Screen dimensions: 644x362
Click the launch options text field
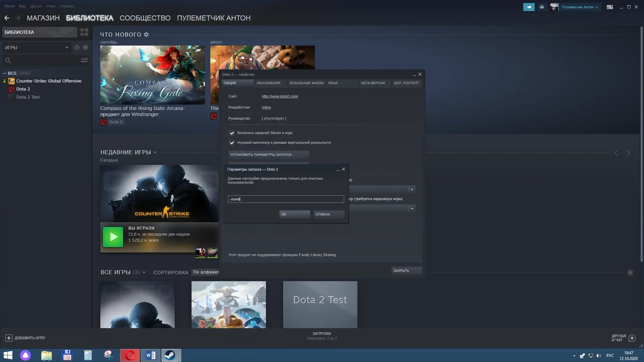(286, 199)
